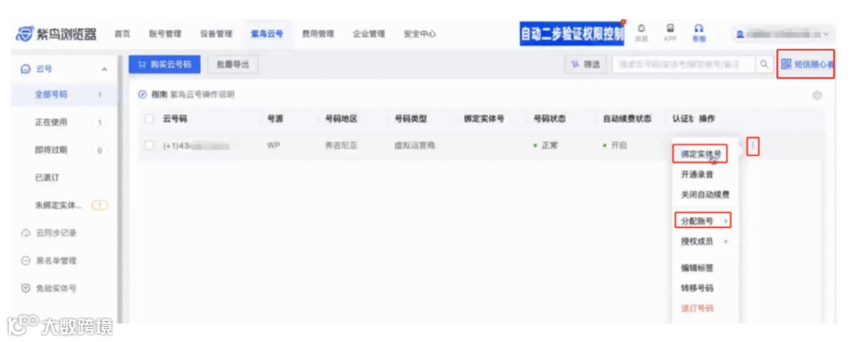The width and height of the screenshot is (868, 342).
Task: Click 购买云号码 button
Action: [x=165, y=64]
